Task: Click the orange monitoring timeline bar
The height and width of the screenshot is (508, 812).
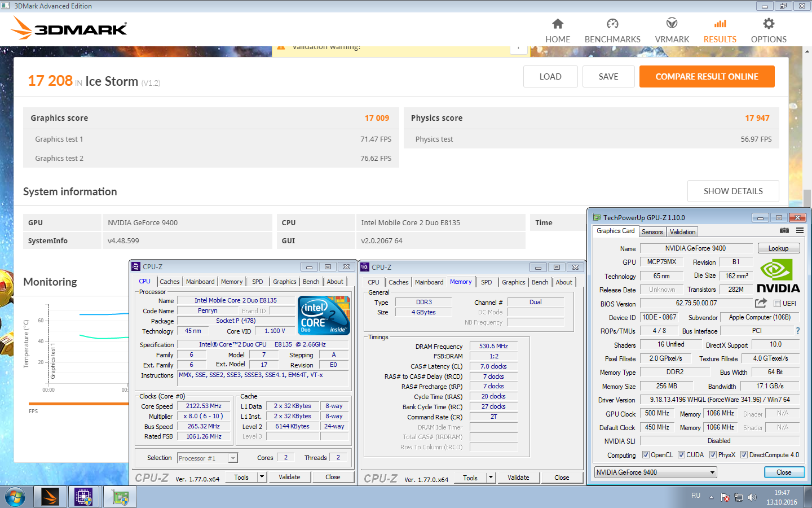Action: tap(78, 404)
